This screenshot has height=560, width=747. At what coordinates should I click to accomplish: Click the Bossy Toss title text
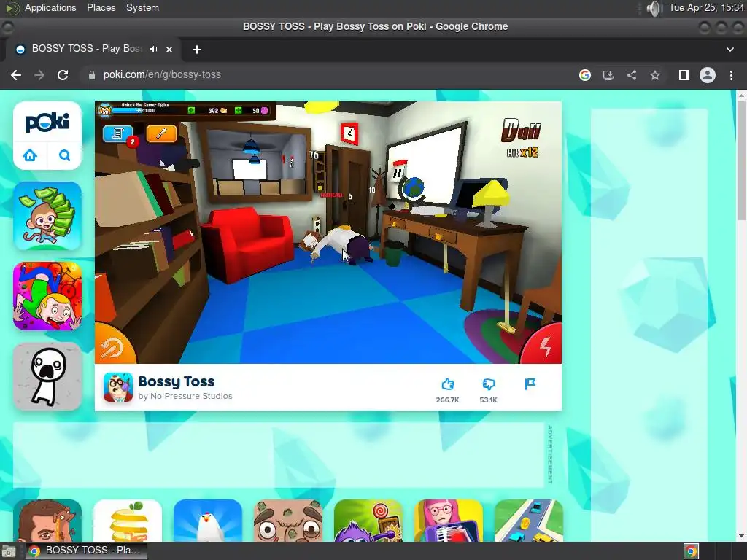click(177, 381)
